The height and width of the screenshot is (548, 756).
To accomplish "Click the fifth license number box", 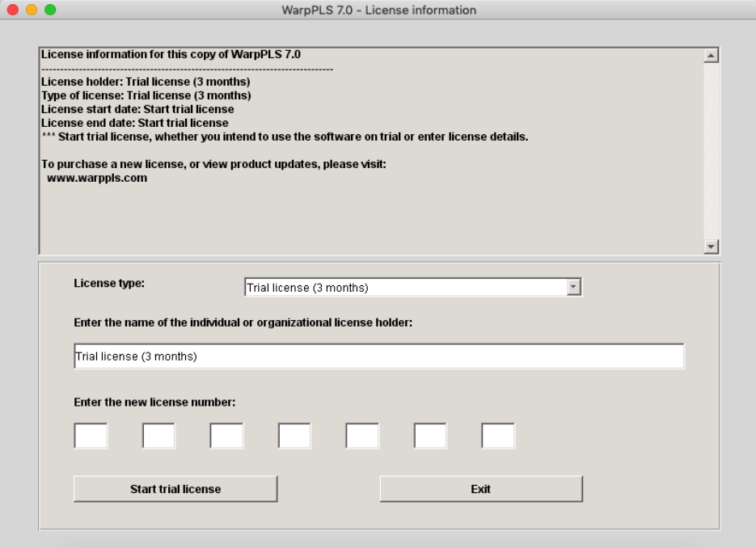I will click(x=362, y=436).
